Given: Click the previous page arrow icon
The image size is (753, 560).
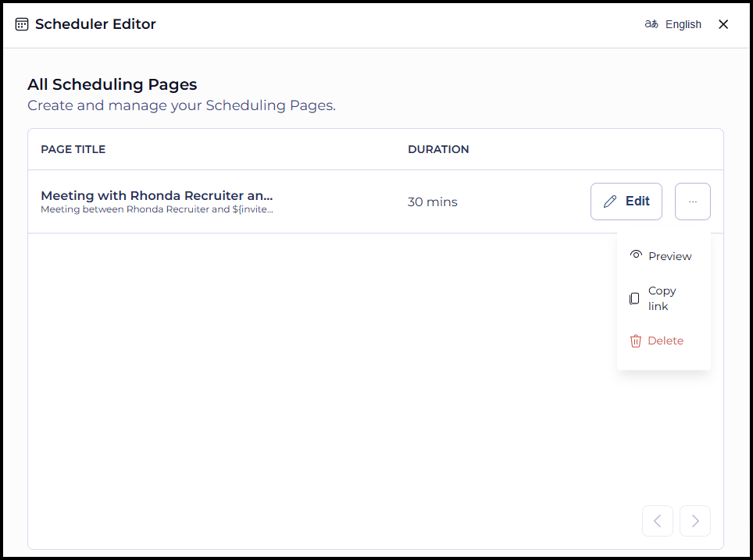Looking at the screenshot, I should pyautogui.click(x=657, y=521).
